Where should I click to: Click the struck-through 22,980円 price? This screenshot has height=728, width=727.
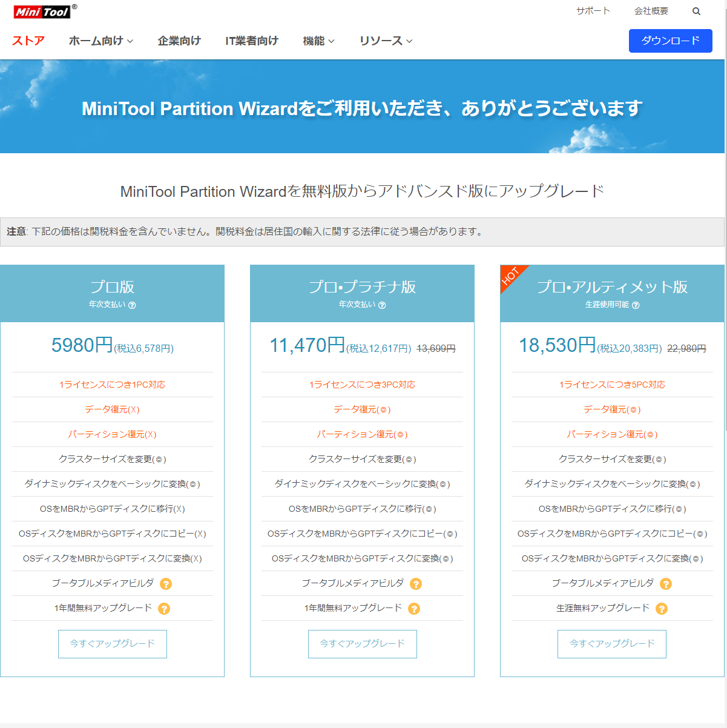click(x=686, y=349)
